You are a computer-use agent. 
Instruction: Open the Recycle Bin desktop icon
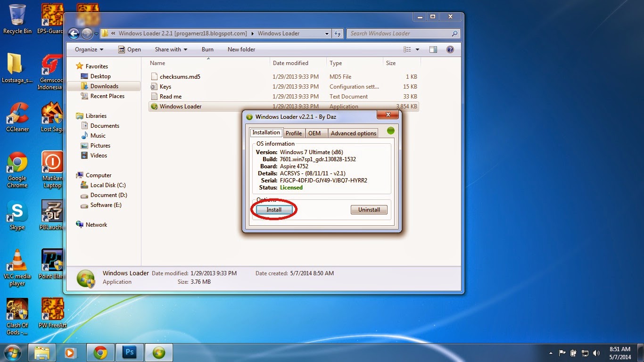[x=17, y=19]
